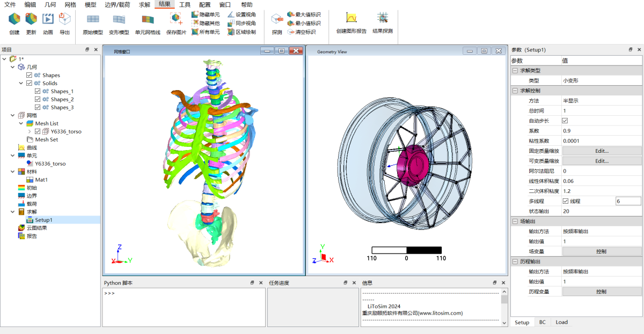Switch to the BC tab
This screenshot has width=644, height=334.
543,322
